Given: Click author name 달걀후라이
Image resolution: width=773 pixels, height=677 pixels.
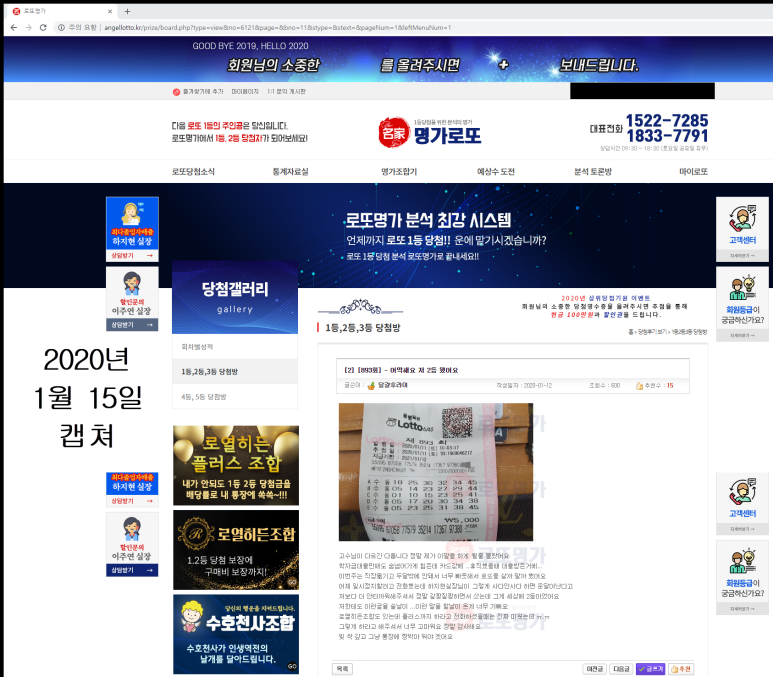Looking at the screenshot, I should coord(392,385).
